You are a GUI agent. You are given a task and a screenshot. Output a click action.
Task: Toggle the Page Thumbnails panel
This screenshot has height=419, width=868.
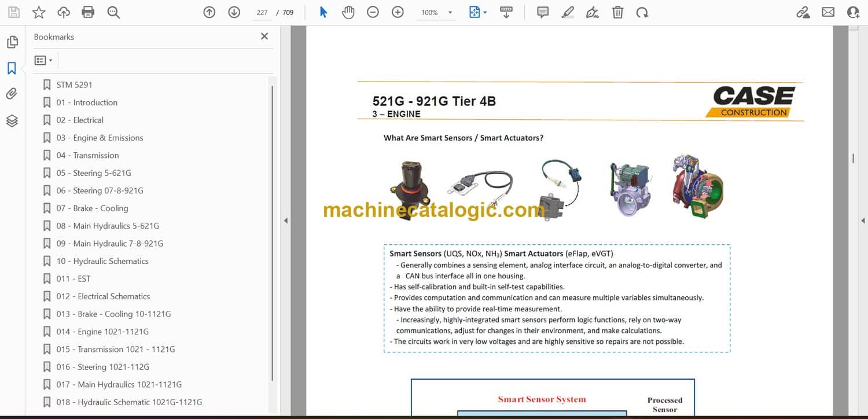click(x=12, y=42)
